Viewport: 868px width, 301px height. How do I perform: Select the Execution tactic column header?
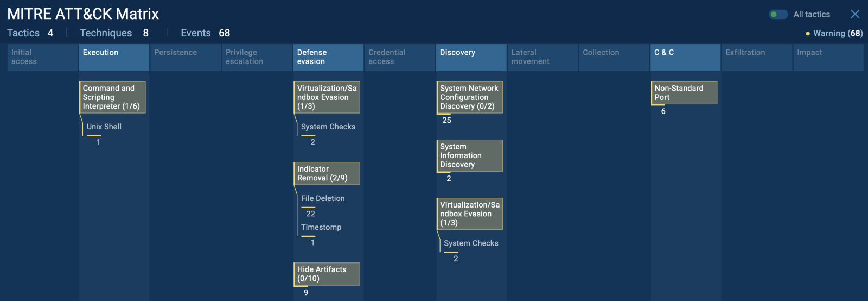click(114, 57)
